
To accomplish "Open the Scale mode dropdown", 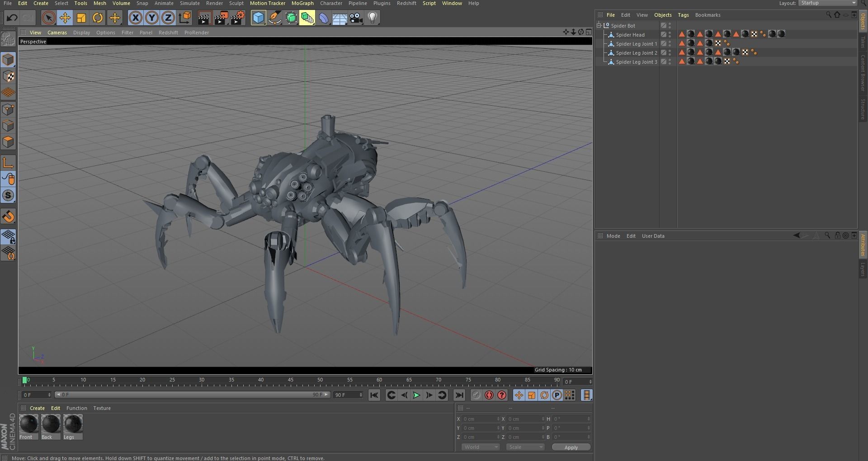I will (525, 447).
